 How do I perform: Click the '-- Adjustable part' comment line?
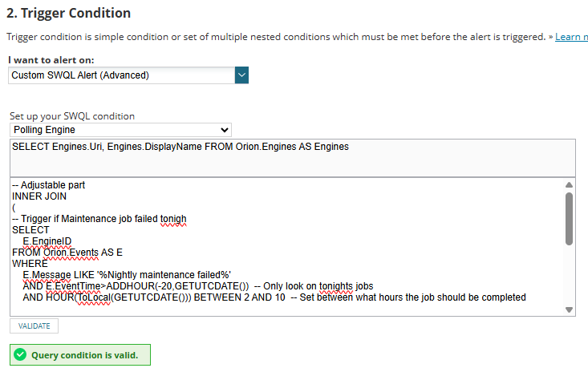click(48, 185)
